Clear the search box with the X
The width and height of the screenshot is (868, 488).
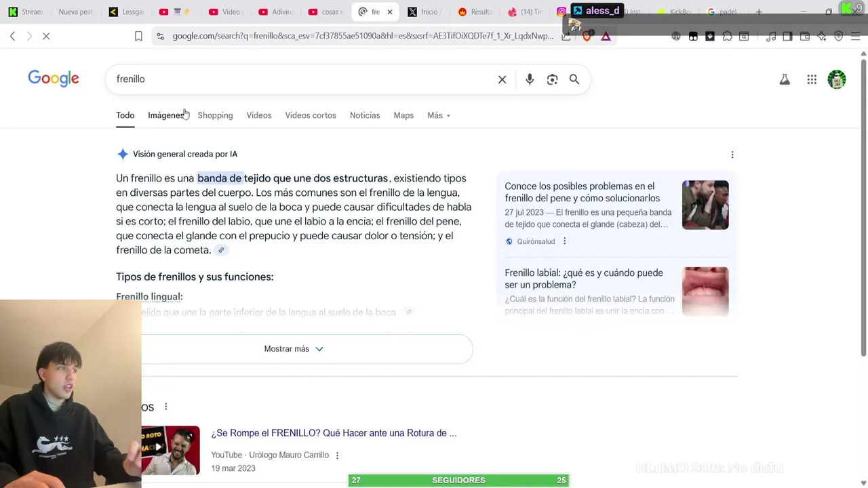[x=502, y=79]
